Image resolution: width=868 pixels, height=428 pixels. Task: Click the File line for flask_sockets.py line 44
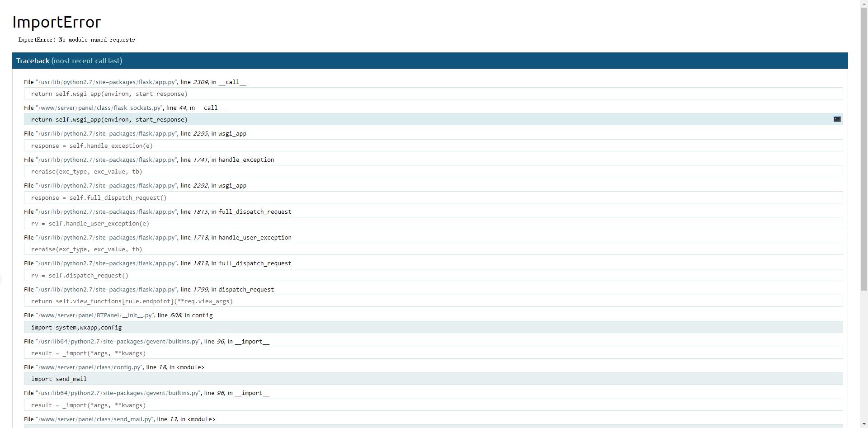(x=124, y=108)
